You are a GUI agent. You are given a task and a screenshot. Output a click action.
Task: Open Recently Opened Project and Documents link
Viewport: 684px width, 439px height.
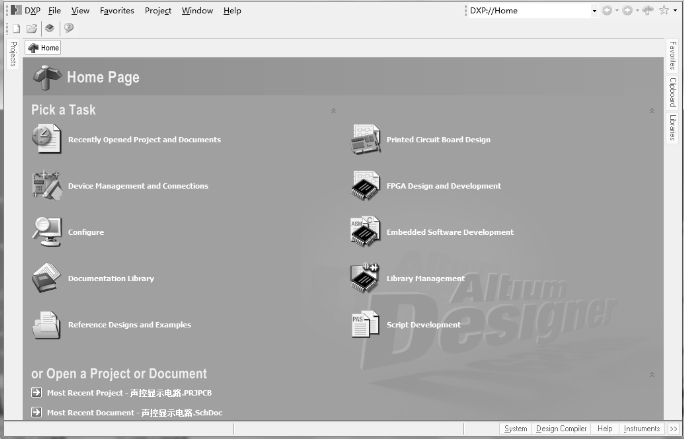pyautogui.click(x=144, y=140)
